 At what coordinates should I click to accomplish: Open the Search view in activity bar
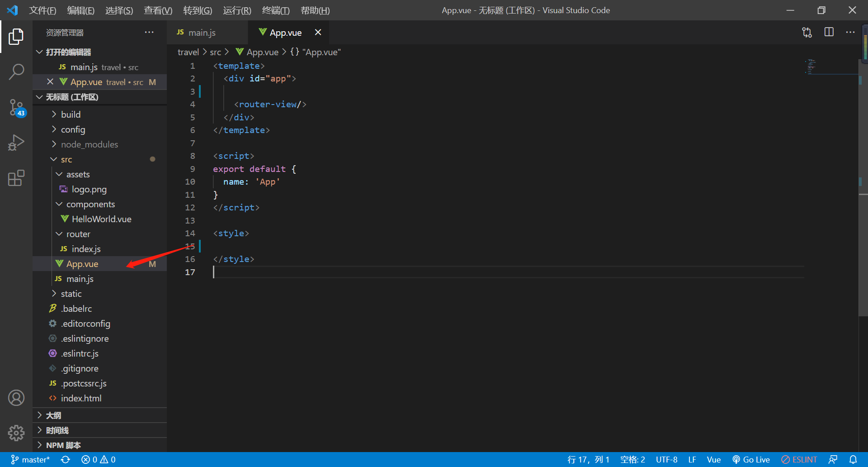click(x=16, y=71)
